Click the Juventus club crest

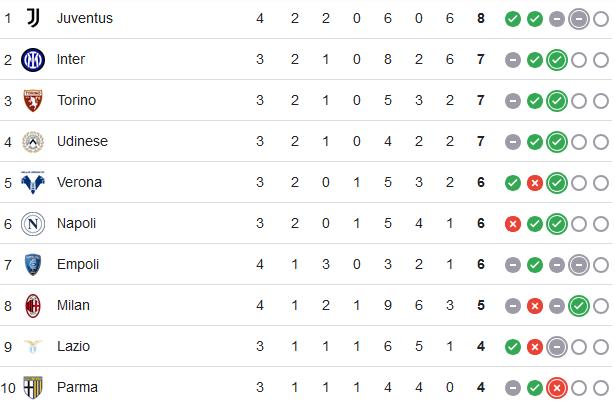(33, 18)
